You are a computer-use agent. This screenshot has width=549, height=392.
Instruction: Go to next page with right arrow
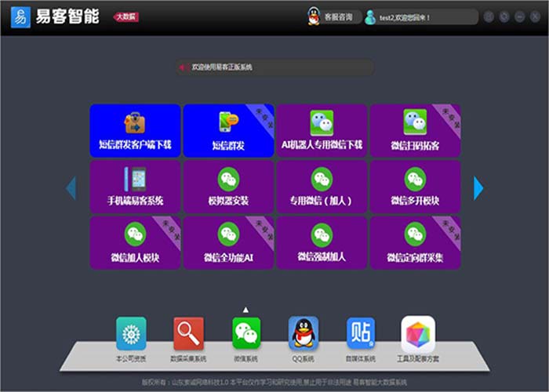coord(478,187)
